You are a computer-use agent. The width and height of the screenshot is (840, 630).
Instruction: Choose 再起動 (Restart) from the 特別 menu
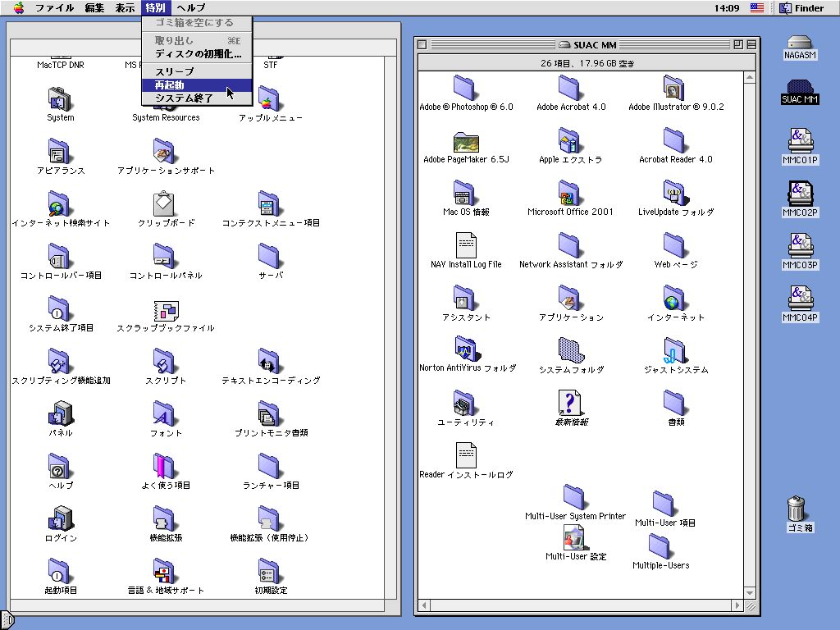point(197,85)
